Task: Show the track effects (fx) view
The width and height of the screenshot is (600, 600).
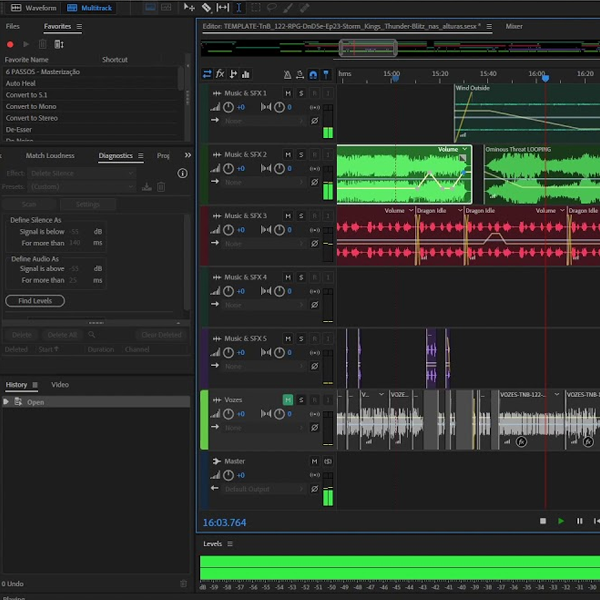Action: tap(220, 74)
